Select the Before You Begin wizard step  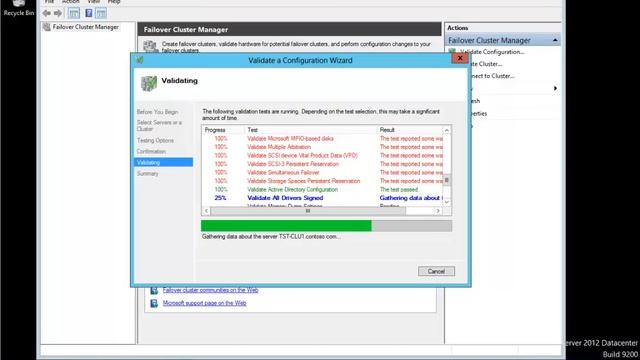tap(158, 112)
